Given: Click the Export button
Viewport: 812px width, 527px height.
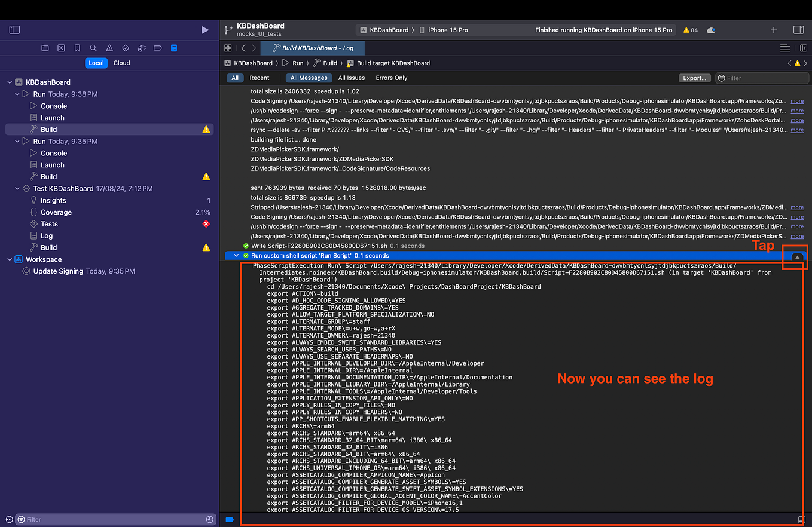Looking at the screenshot, I should coord(694,78).
